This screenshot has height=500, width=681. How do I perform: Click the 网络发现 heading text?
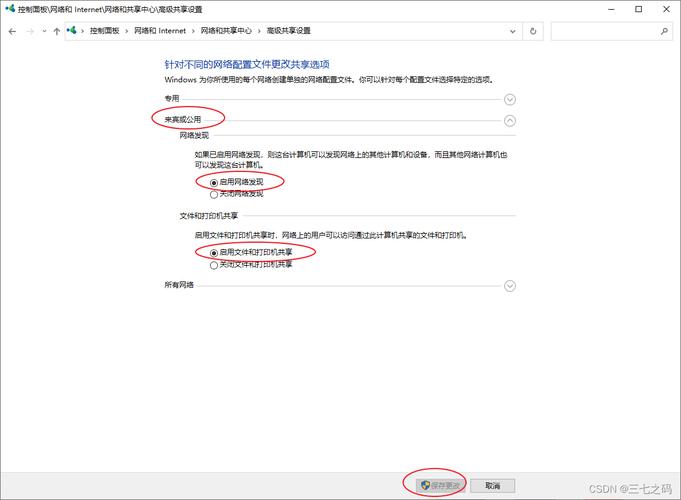tap(194, 136)
